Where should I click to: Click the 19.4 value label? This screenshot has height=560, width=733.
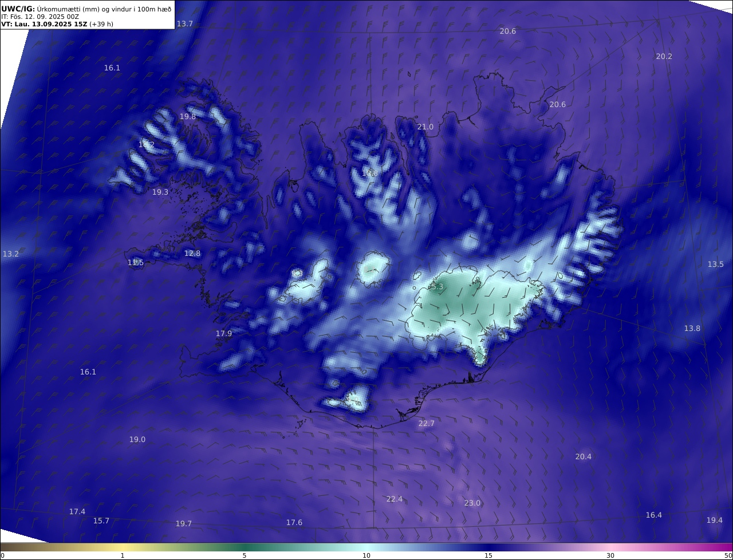pyautogui.click(x=714, y=520)
